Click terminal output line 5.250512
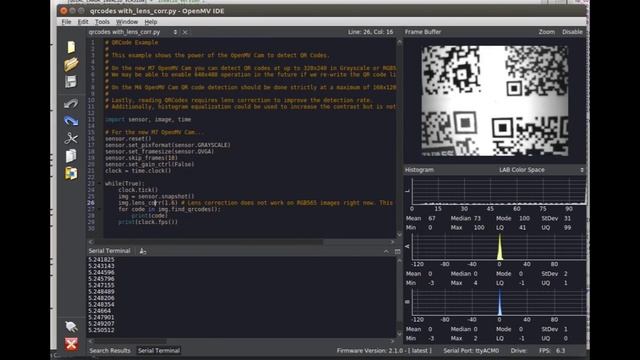This screenshot has height=360, width=640. (101, 330)
